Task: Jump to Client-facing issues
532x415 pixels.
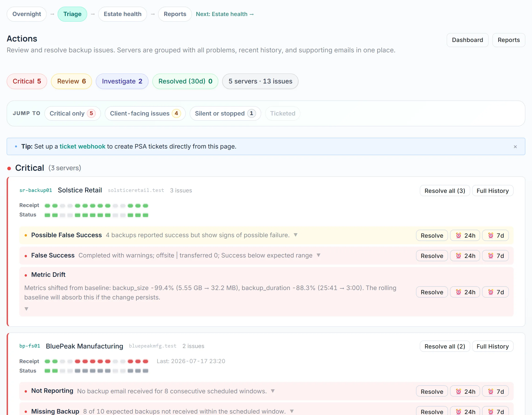Action: click(x=145, y=113)
